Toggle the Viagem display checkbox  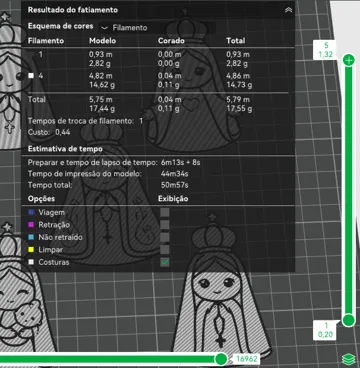click(165, 212)
